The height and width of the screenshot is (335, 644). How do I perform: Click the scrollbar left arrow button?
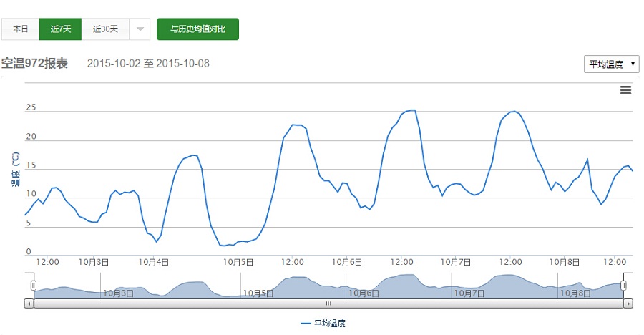[29, 304]
